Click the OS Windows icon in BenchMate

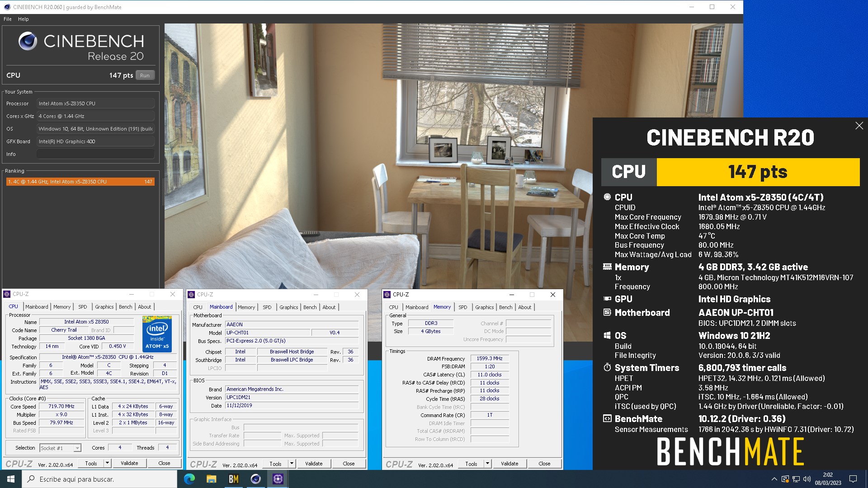(607, 335)
